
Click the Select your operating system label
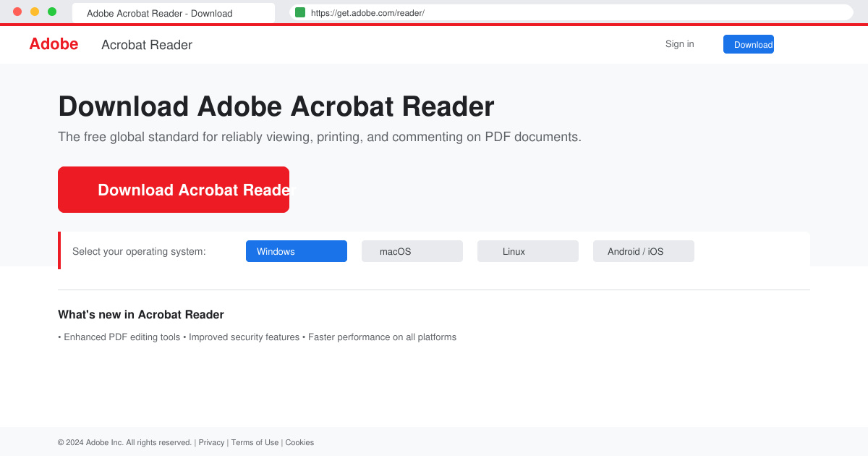click(x=139, y=251)
